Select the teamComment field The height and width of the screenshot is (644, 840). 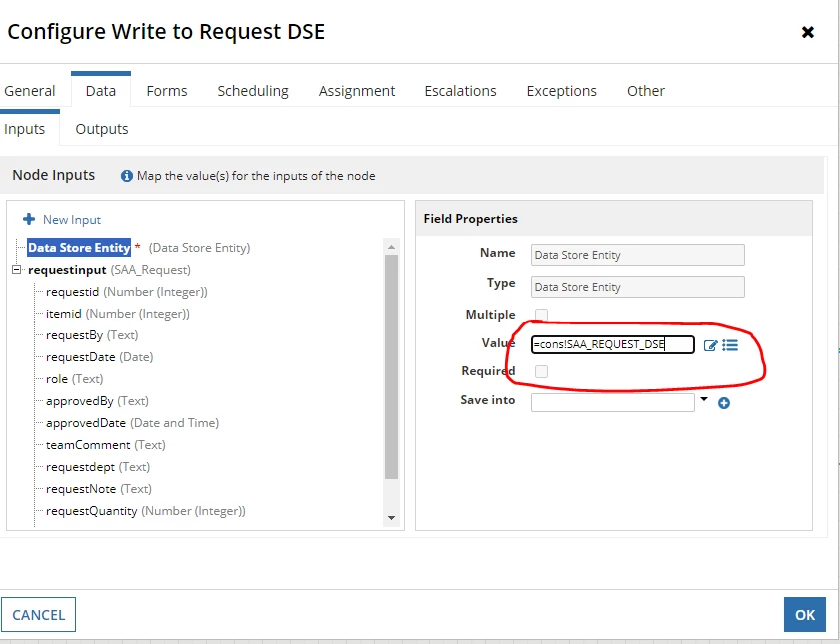tap(88, 445)
